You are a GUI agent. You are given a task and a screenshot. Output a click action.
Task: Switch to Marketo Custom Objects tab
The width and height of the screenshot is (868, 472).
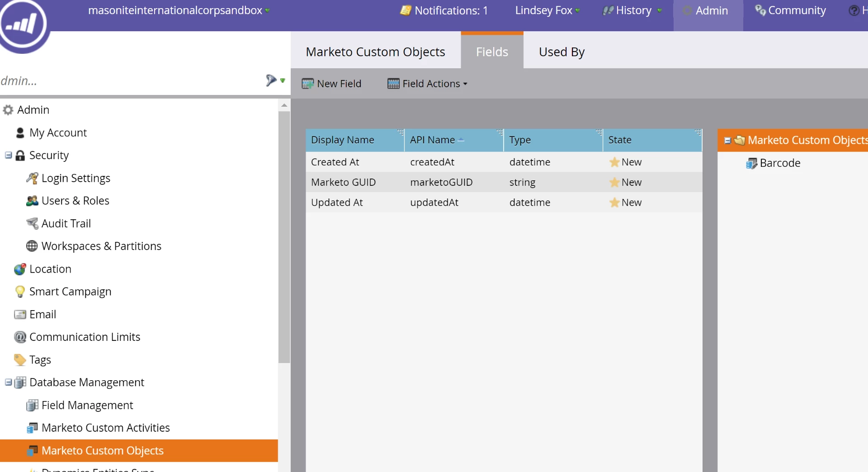(x=375, y=52)
